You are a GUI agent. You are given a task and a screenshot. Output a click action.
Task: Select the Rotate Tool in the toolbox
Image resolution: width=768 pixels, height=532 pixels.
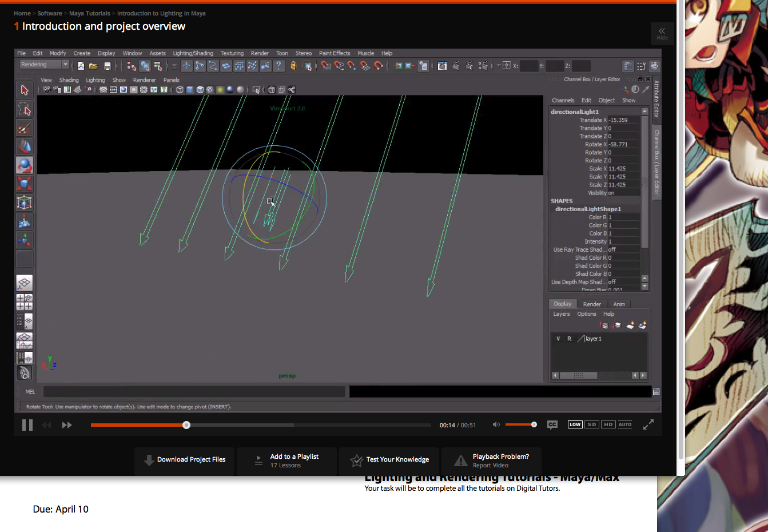point(24,165)
